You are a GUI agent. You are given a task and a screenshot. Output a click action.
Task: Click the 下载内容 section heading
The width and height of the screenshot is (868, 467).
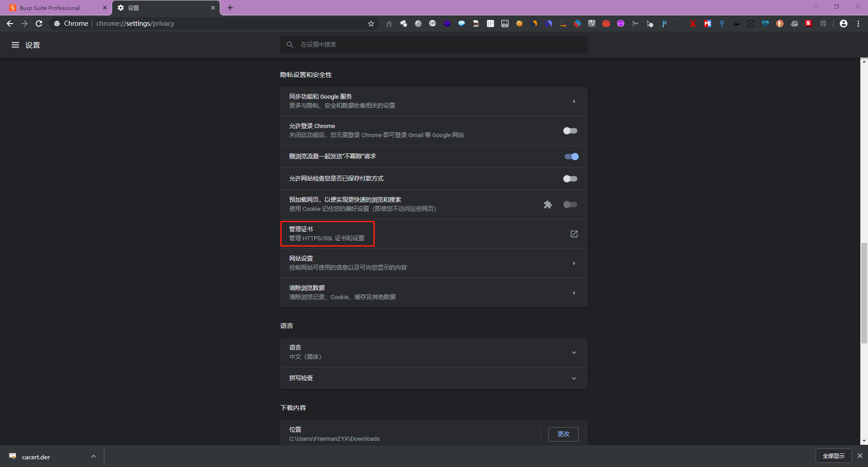(293, 408)
